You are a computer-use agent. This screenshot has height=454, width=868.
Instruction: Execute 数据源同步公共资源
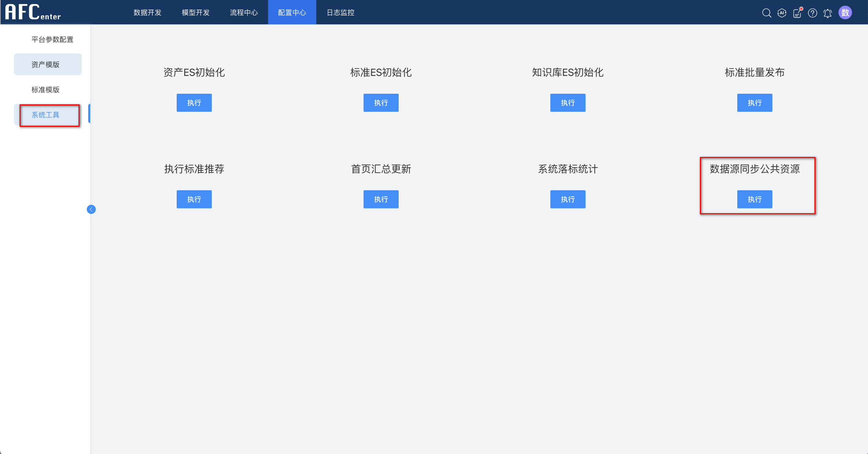(x=754, y=199)
